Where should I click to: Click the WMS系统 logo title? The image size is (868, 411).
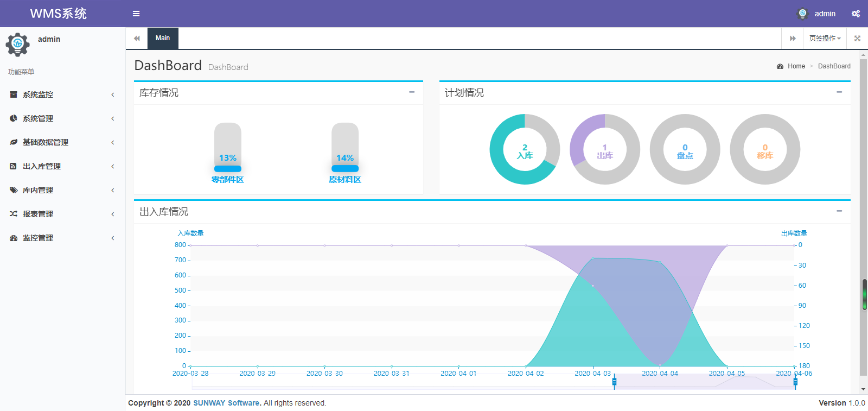pos(59,14)
